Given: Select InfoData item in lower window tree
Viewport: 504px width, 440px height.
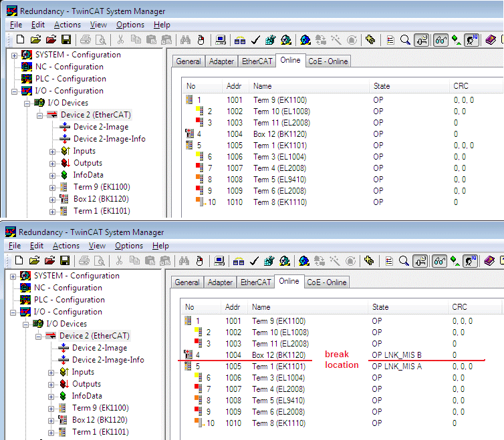Looking at the screenshot, I should (x=87, y=396).
